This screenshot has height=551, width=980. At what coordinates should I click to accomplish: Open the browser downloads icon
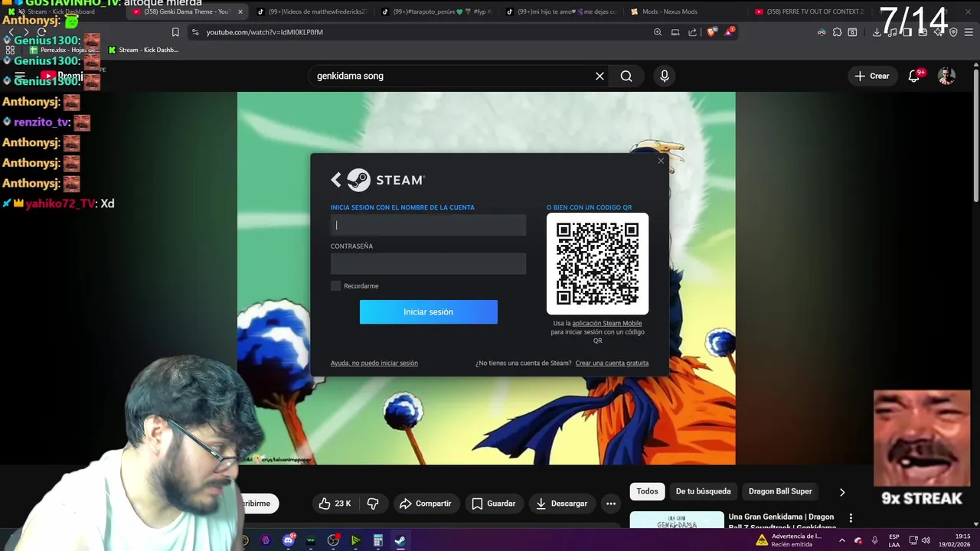coord(877,32)
